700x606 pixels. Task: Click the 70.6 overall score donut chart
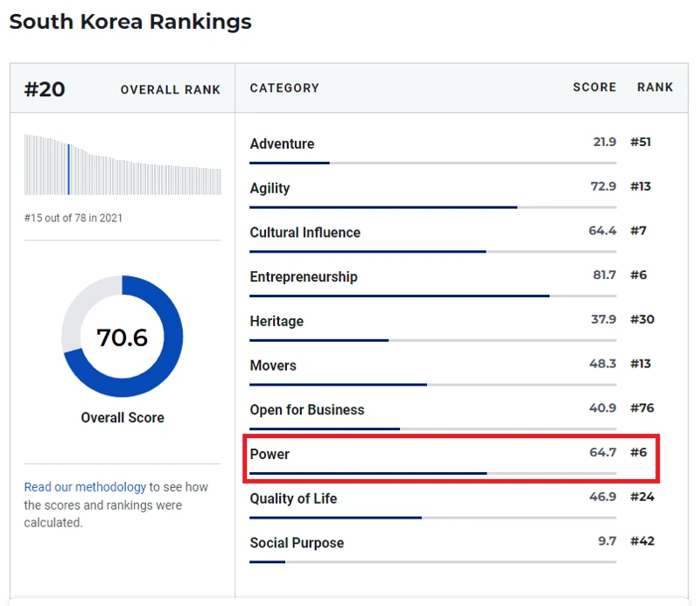[x=122, y=337]
